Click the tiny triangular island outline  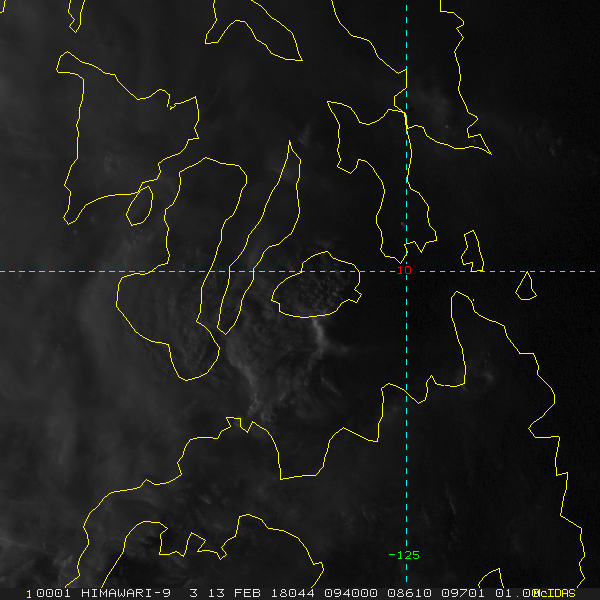click(527, 289)
